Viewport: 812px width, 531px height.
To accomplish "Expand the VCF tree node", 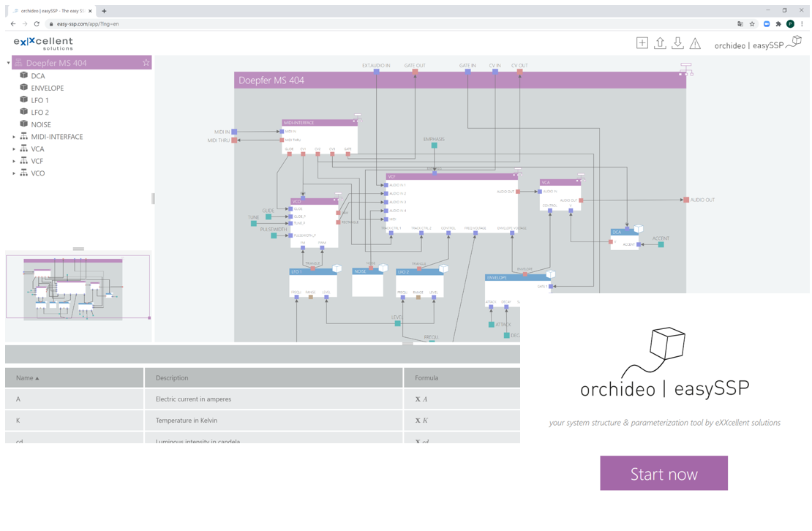I will pos(14,161).
